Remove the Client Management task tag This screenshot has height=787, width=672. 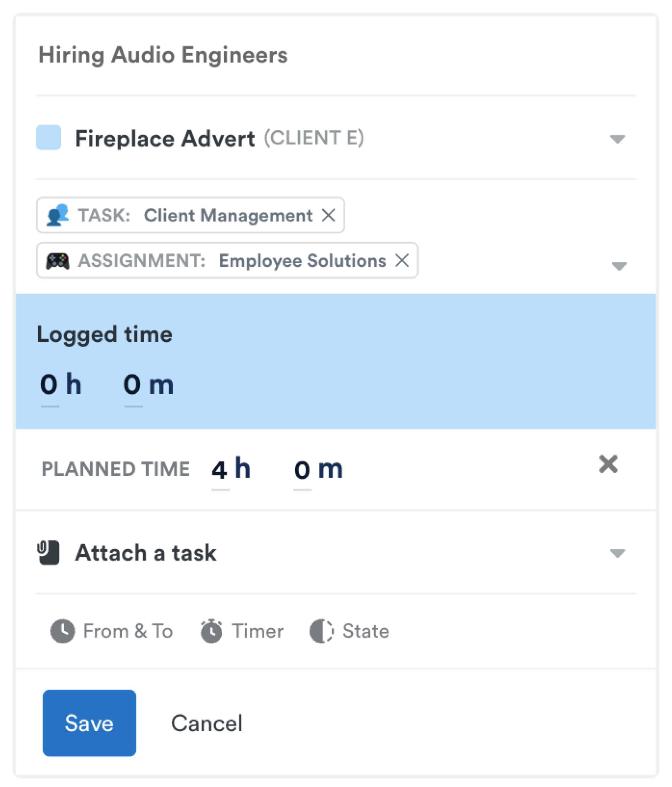coord(328,215)
